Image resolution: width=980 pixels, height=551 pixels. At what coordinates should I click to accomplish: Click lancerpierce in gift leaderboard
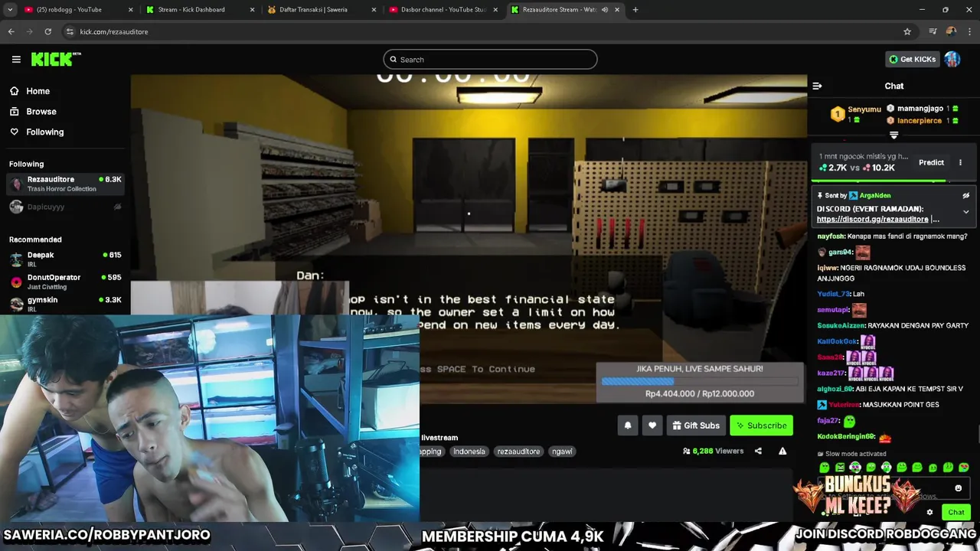point(920,121)
